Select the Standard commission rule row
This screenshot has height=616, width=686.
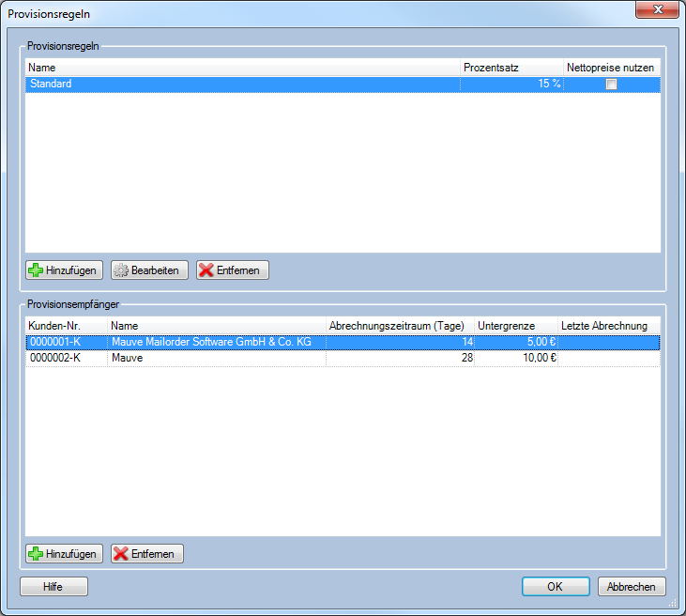coord(235,84)
